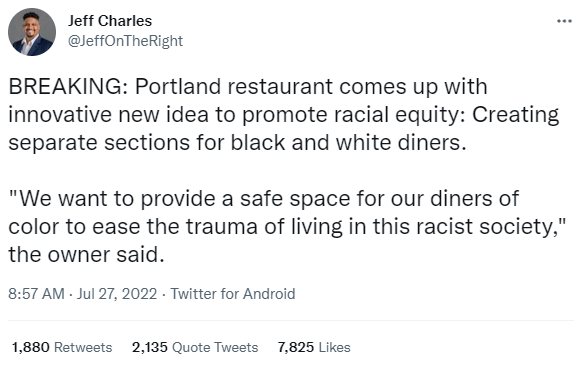This screenshot has width=576, height=367.
Task: Select the Likes label text
Action: pyautogui.click(x=334, y=347)
